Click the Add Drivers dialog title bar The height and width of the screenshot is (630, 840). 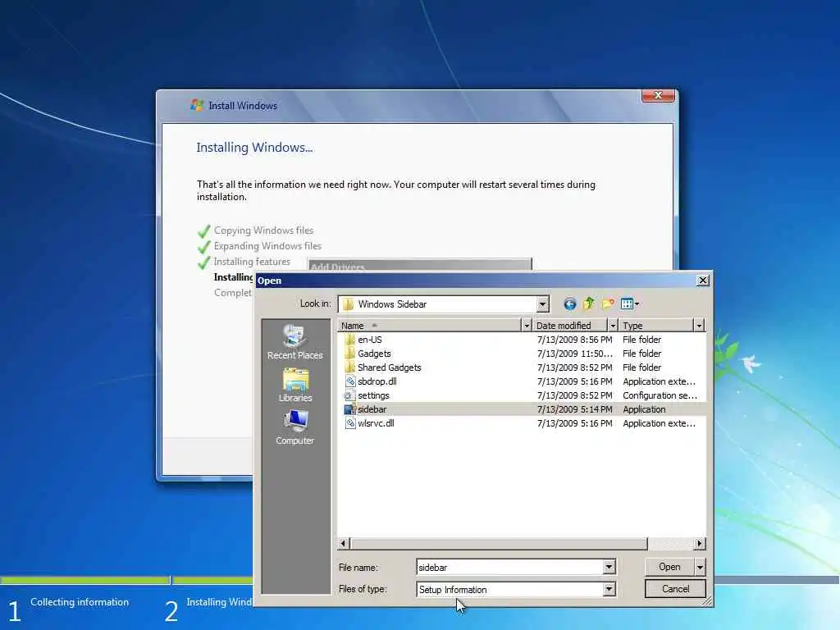pos(419,265)
